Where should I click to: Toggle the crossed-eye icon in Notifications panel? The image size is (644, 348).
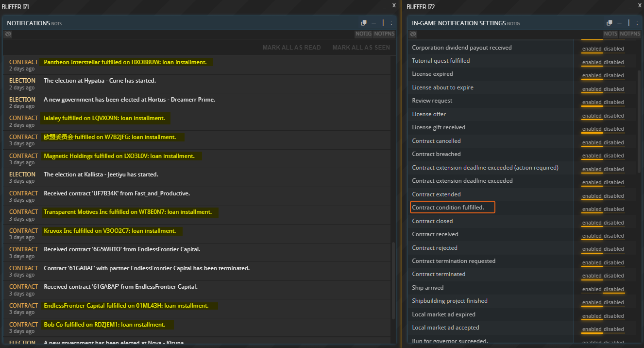pos(8,34)
